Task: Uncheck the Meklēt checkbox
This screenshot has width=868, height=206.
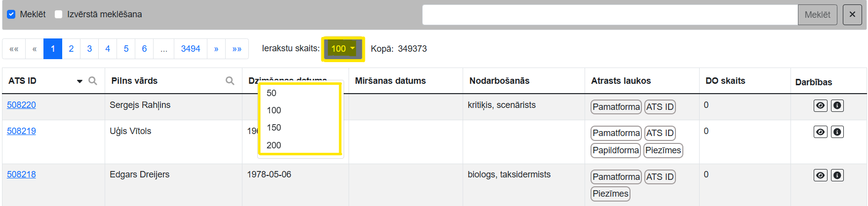Action: point(11,14)
